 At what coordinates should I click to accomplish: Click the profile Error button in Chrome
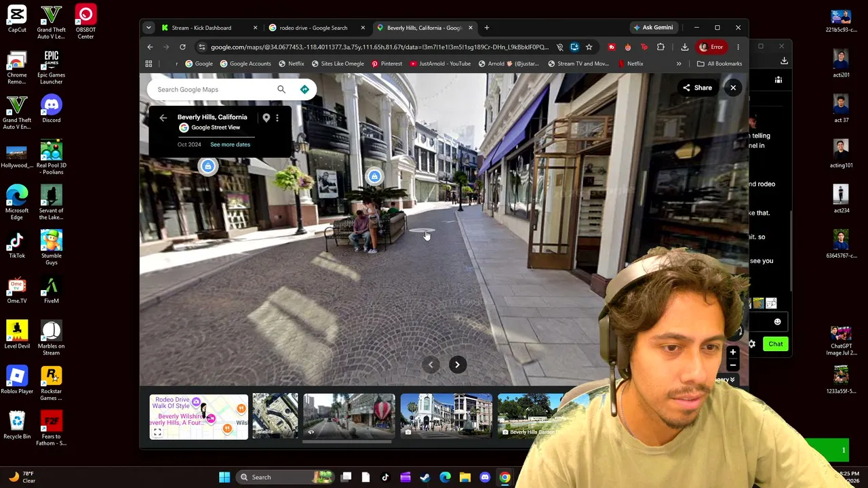(711, 47)
